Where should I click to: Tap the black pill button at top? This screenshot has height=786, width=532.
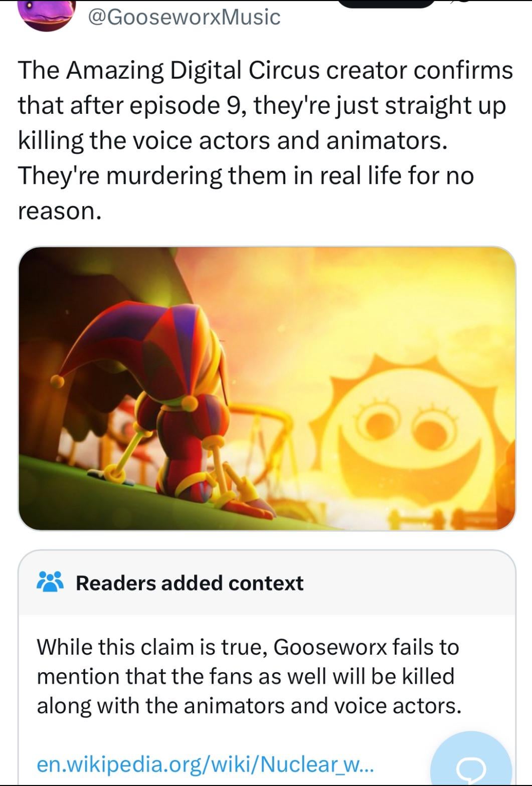(387, 4)
